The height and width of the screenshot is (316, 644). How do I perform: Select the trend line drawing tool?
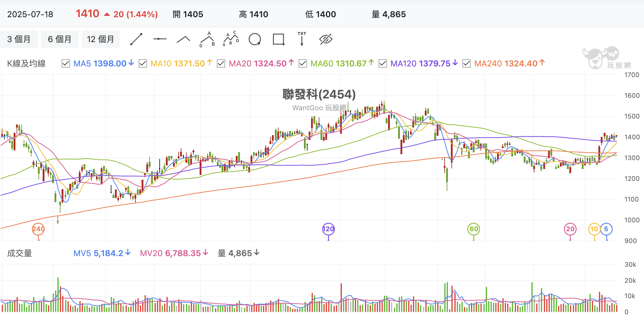tap(136, 39)
